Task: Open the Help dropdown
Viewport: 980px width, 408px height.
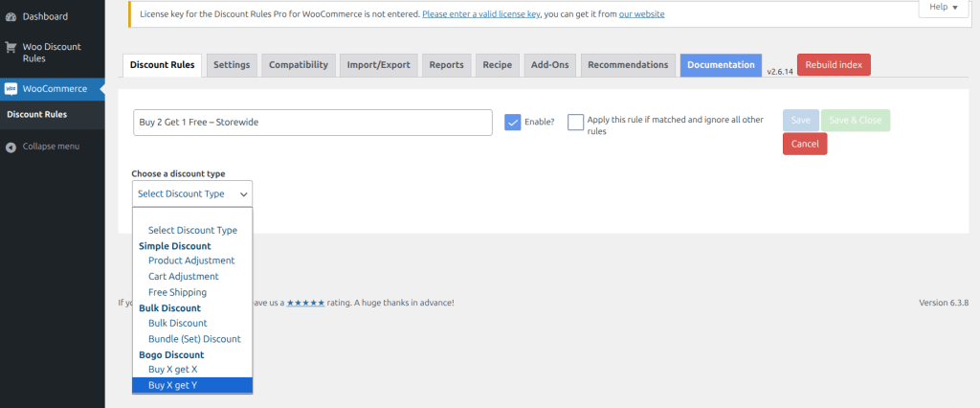Action: (944, 8)
